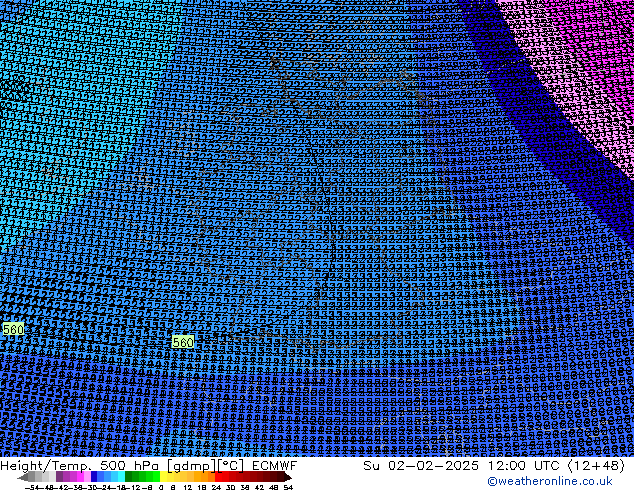This screenshot has height=490, width=634.
Task: Click the [gdmp] unit label
Action: point(191,466)
